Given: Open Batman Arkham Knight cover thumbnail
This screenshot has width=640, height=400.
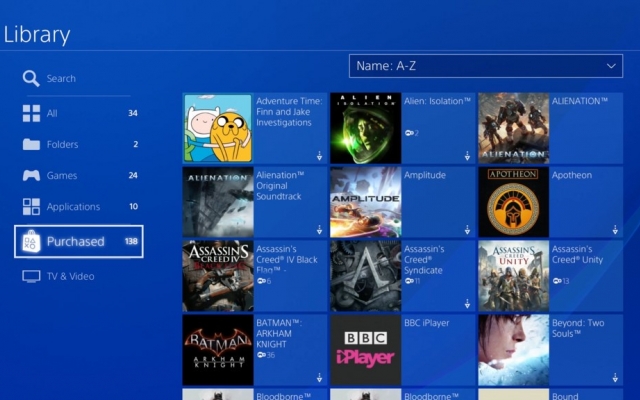Looking at the screenshot, I should (218, 350).
